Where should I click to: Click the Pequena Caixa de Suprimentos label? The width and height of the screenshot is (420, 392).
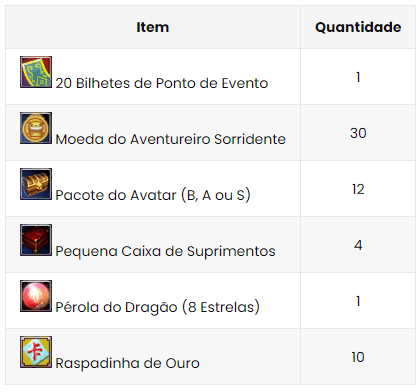pyautogui.click(x=165, y=251)
